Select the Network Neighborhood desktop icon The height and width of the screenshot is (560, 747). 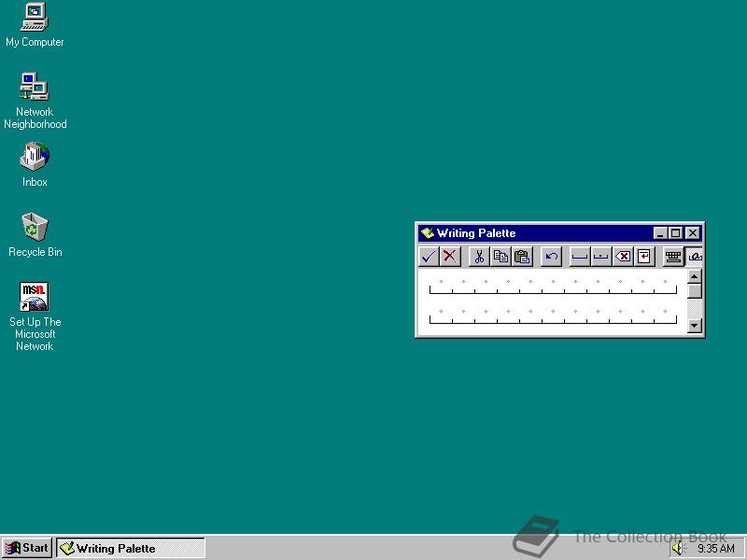[35, 101]
